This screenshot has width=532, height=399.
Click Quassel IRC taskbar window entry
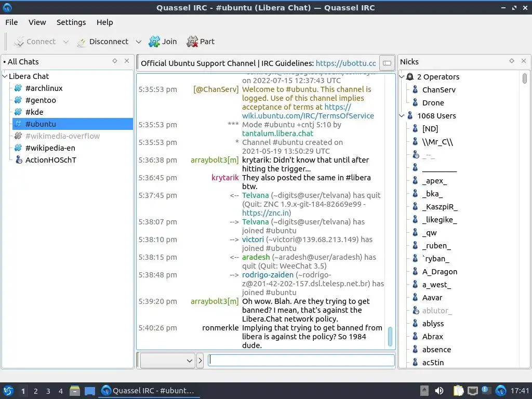[149, 391]
